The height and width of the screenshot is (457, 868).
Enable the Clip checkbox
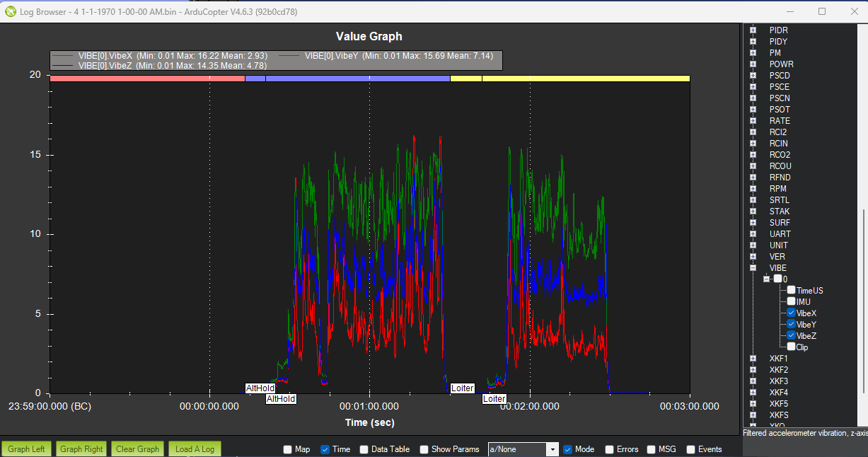click(792, 347)
